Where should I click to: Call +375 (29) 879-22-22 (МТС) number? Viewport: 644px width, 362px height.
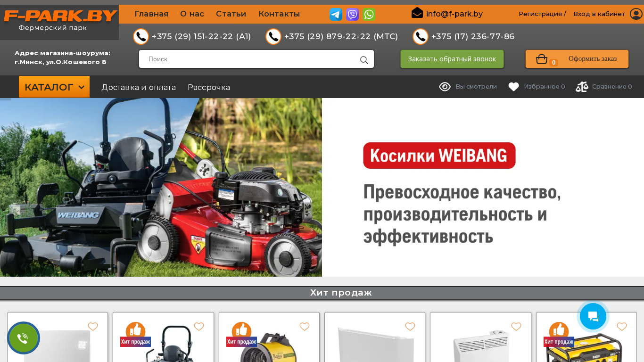[341, 36]
